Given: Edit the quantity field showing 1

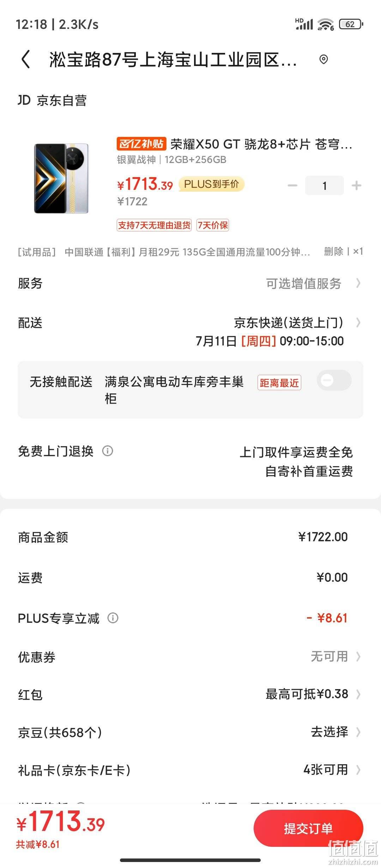Looking at the screenshot, I should point(325,186).
